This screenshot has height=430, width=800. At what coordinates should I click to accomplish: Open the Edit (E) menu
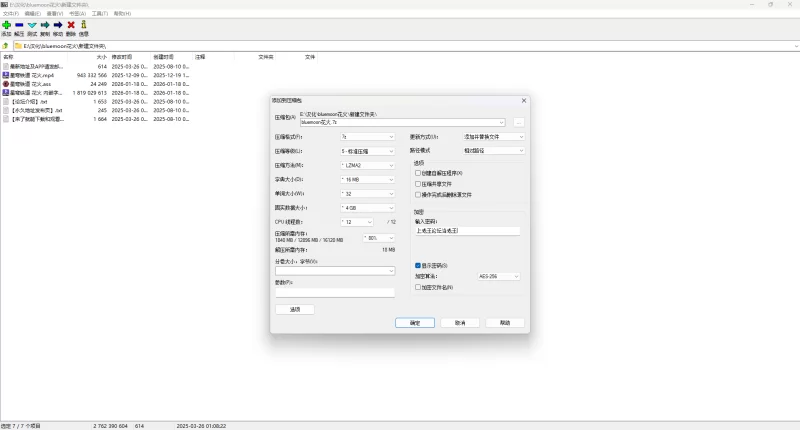click(33, 14)
